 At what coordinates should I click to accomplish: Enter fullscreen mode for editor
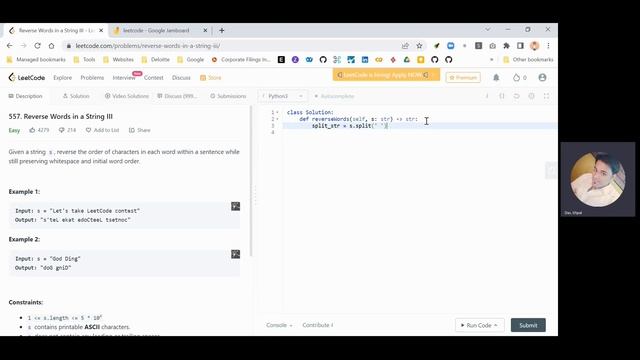pyautogui.click(x=546, y=96)
